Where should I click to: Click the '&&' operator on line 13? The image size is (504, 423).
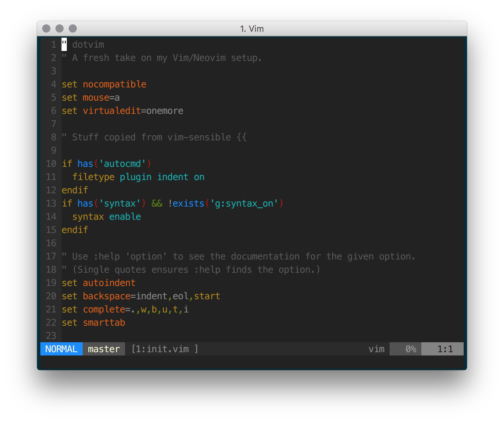[157, 203]
